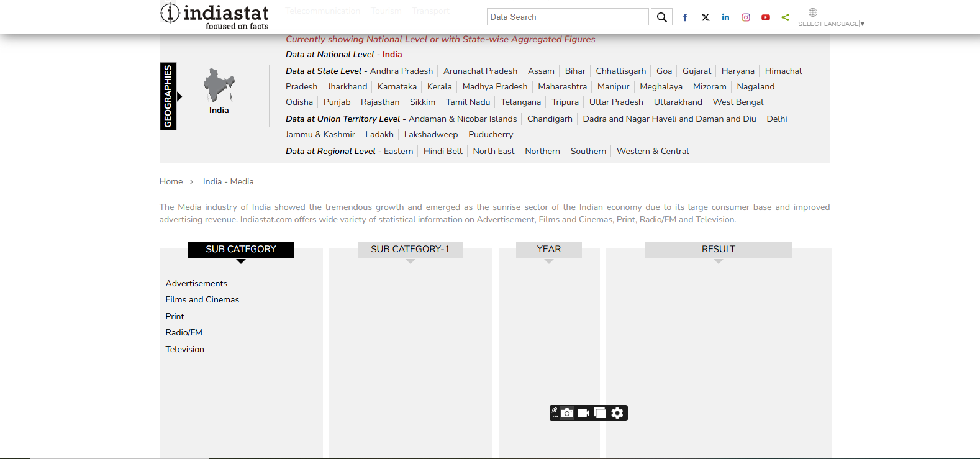The height and width of the screenshot is (459, 980).
Task: Open the Select Language dropdown
Action: [831, 24]
